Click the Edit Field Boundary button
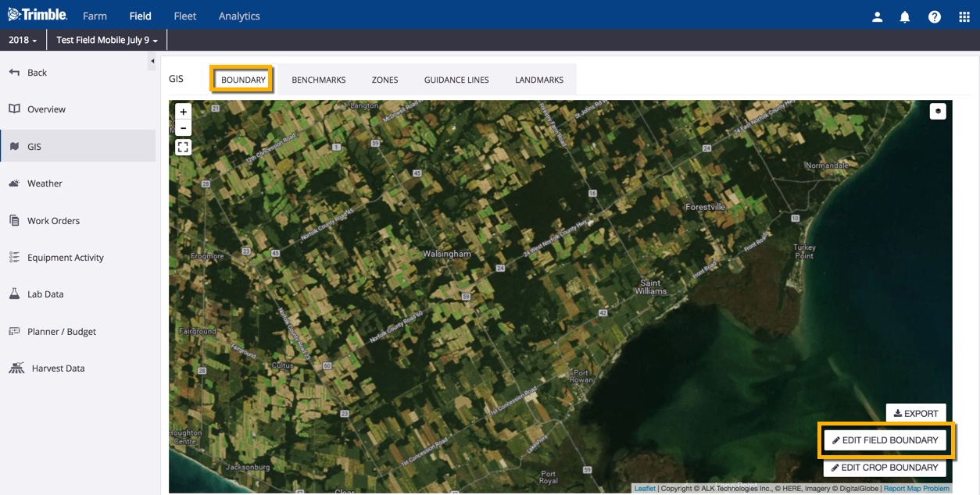Image resolution: width=980 pixels, height=495 pixels. pyautogui.click(x=885, y=440)
